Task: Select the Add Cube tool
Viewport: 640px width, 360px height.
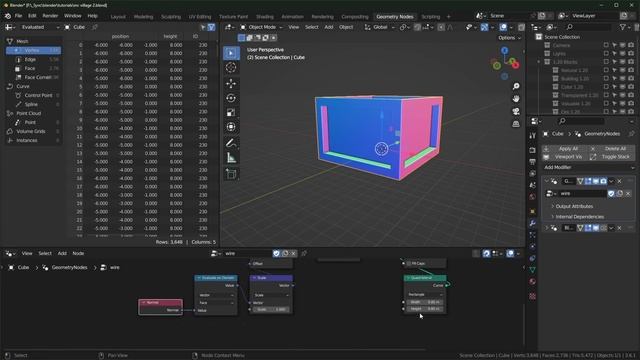Action: point(231,174)
